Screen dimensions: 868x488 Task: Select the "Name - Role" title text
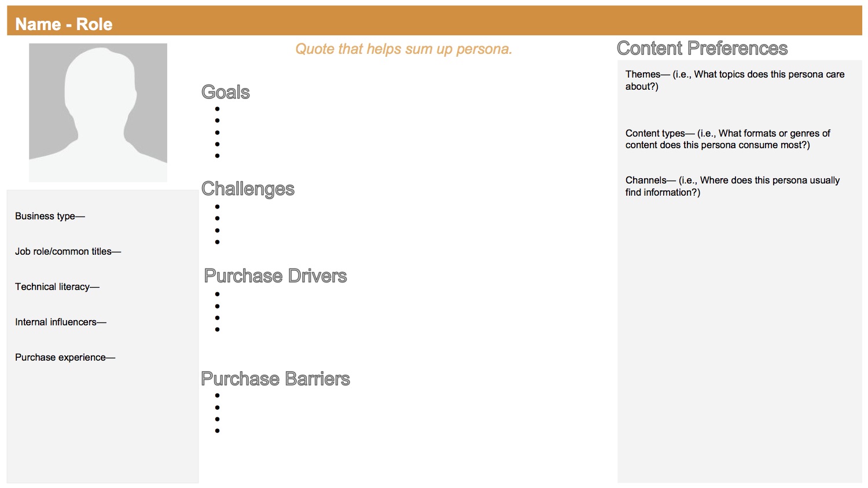tap(64, 24)
